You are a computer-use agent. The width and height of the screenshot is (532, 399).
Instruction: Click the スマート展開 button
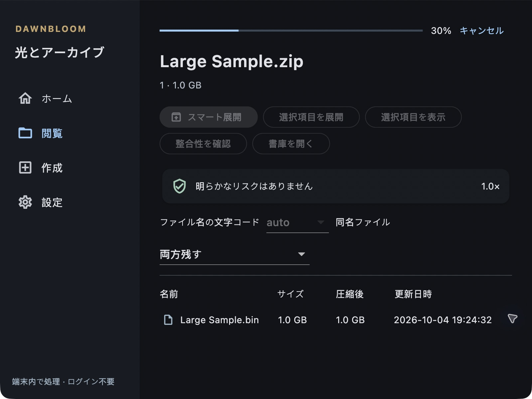click(x=208, y=117)
